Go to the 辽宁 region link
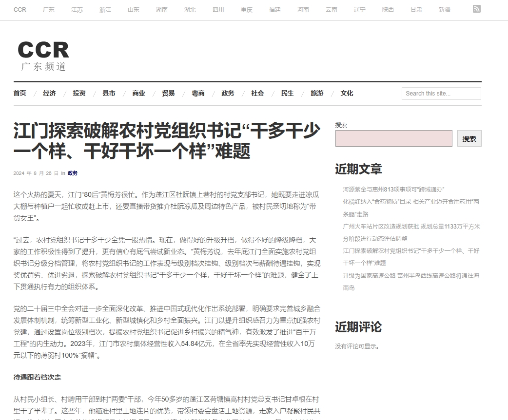508x420 pixels. coord(359,10)
